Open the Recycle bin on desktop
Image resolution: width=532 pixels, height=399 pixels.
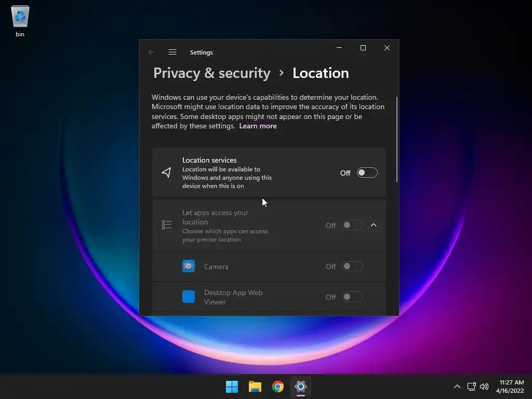click(x=20, y=20)
